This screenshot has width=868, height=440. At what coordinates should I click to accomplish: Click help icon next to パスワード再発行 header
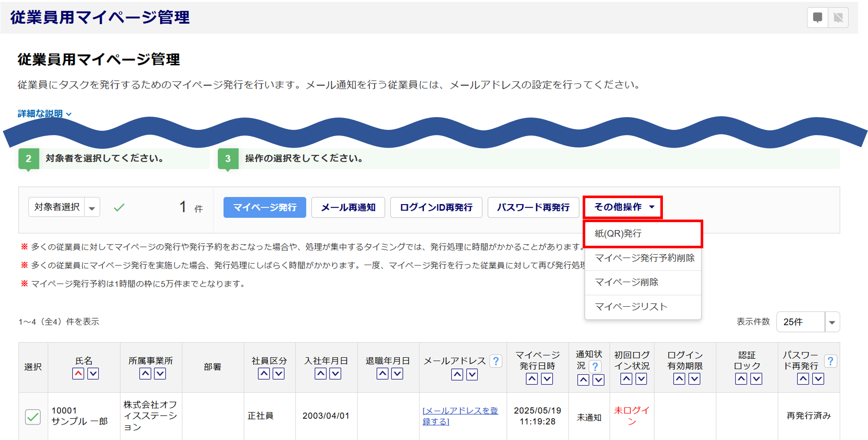830,361
